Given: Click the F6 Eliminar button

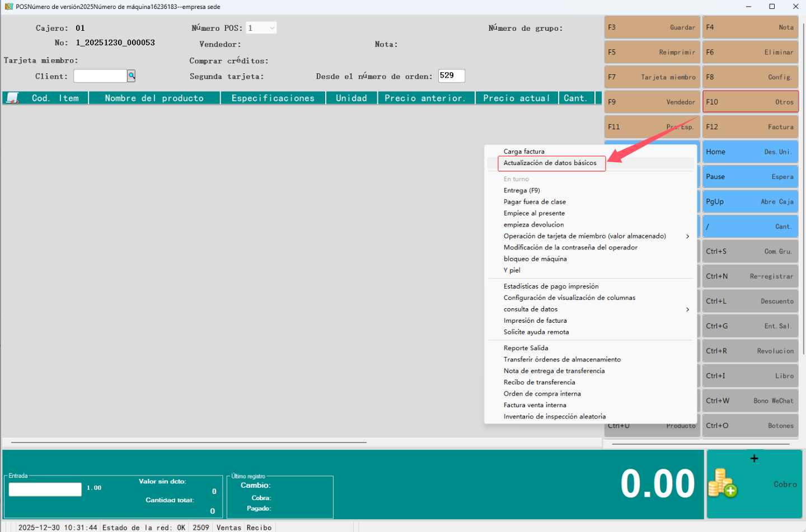Looking at the screenshot, I should click(x=750, y=52).
